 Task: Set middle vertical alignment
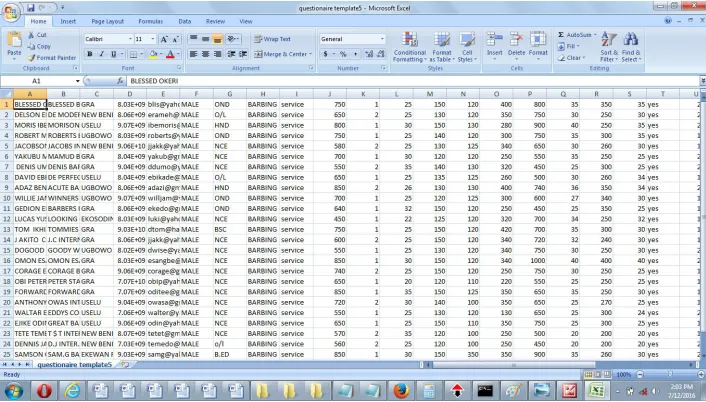(x=205, y=39)
